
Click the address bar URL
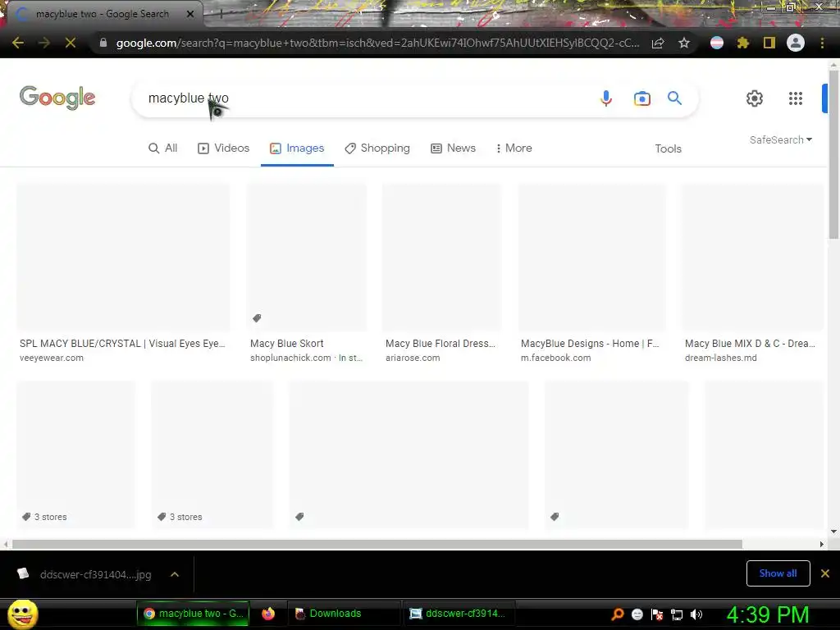377,43
